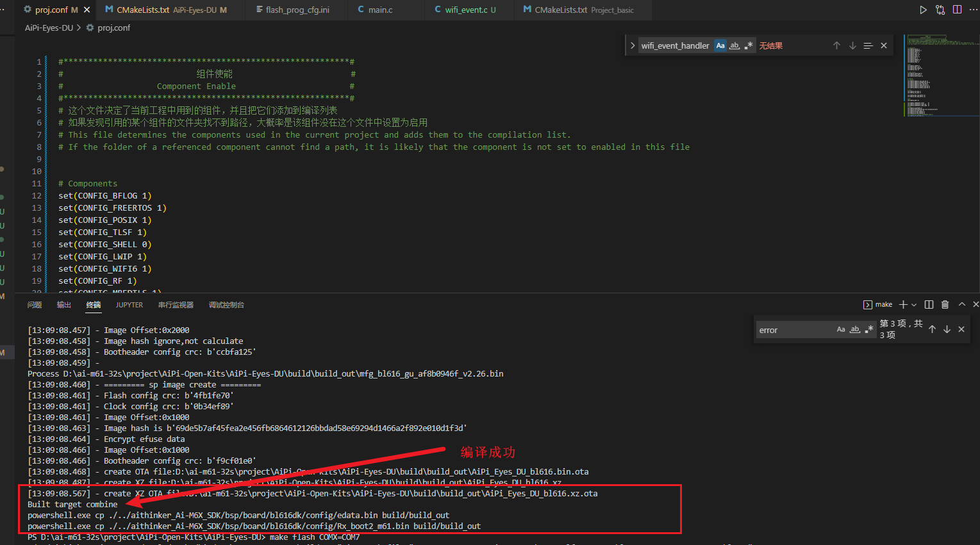Open CMakeLists.txt Project_basic tab
The image size is (980, 545).
(583, 10)
